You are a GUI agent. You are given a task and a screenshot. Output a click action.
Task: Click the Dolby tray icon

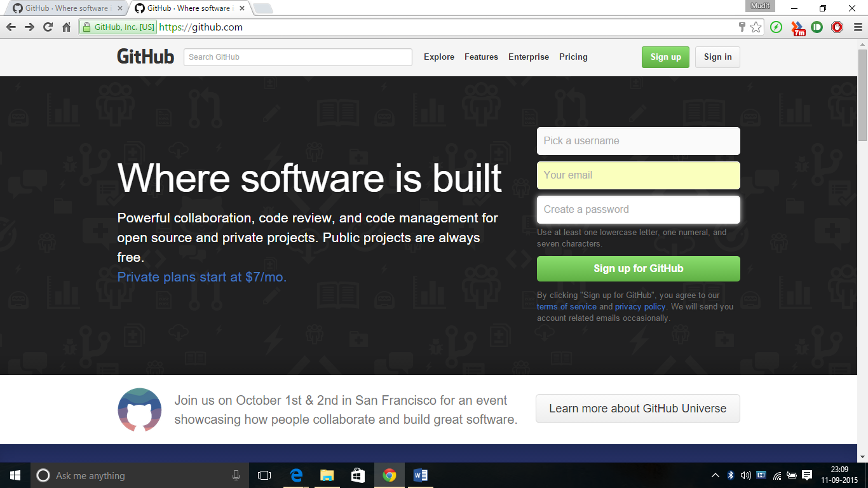click(761, 475)
